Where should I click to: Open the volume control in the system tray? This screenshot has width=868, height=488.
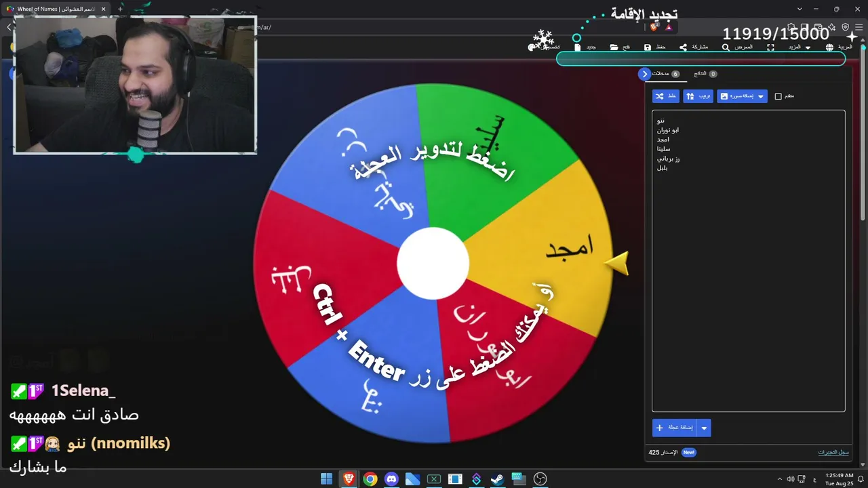click(790, 479)
